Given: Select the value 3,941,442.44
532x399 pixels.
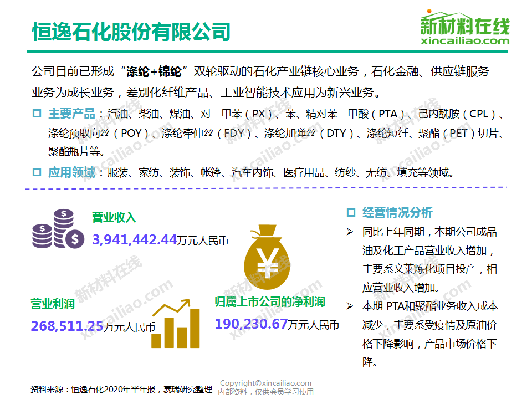Looking at the screenshot, I should [135, 240].
